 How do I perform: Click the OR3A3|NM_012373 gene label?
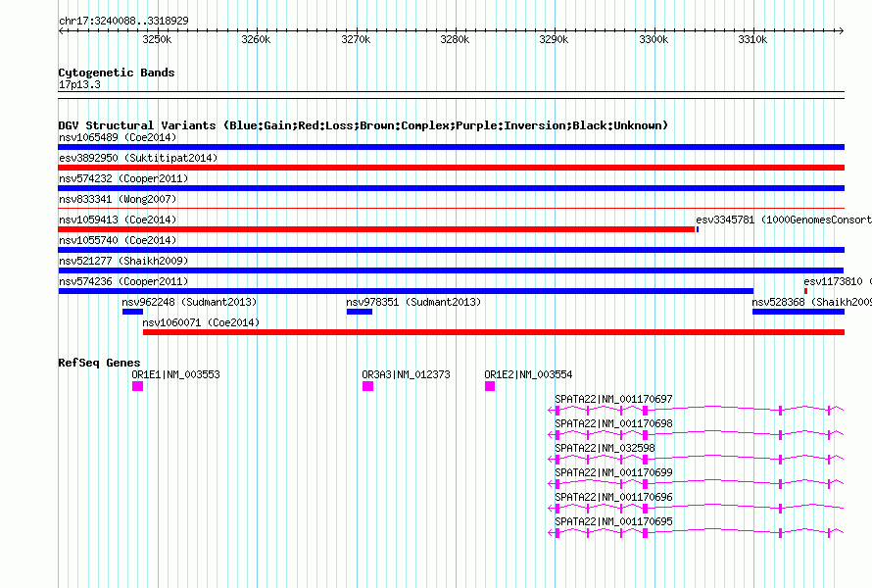click(x=406, y=375)
